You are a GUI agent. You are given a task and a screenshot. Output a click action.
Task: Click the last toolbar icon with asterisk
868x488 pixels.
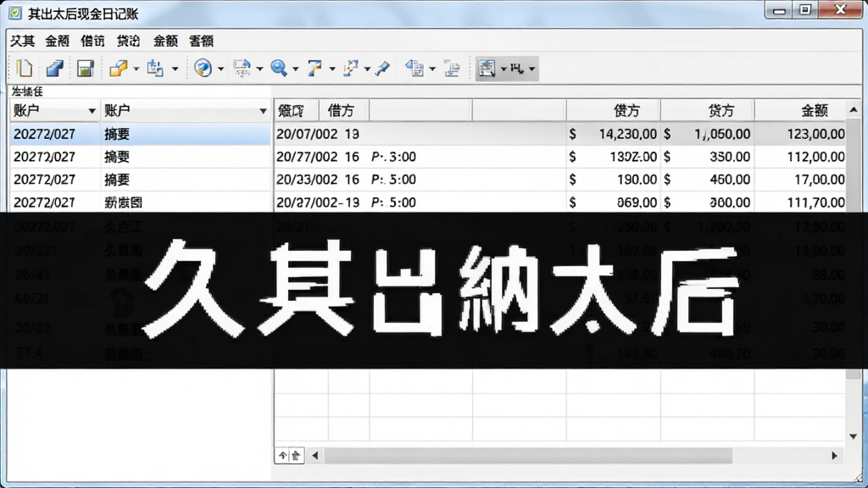(x=517, y=69)
